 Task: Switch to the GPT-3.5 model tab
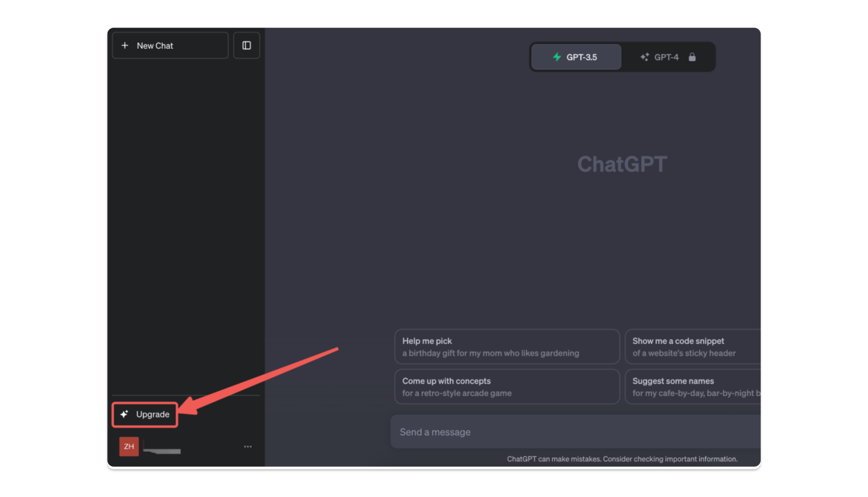(x=576, y=57)
